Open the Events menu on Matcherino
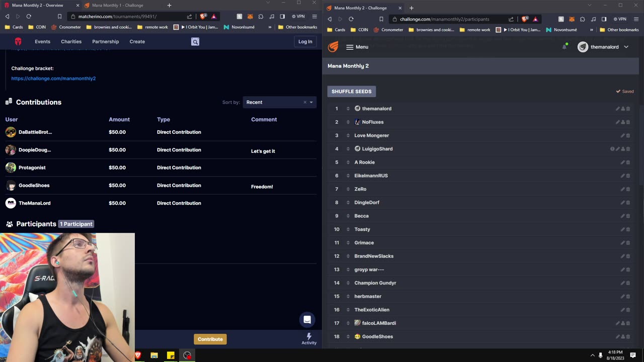 pyautogui.click(x=42, y=42)
